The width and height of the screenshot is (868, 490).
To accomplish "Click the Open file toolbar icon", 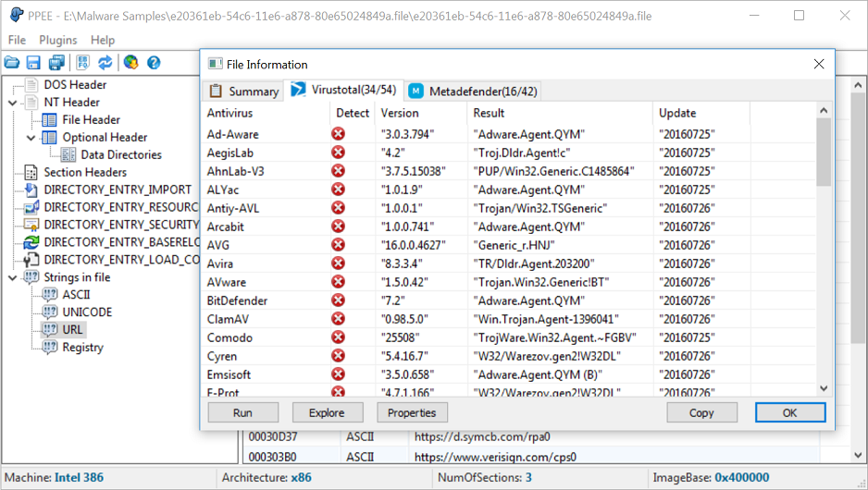I will pyautogui.click(x=12, y=63).
